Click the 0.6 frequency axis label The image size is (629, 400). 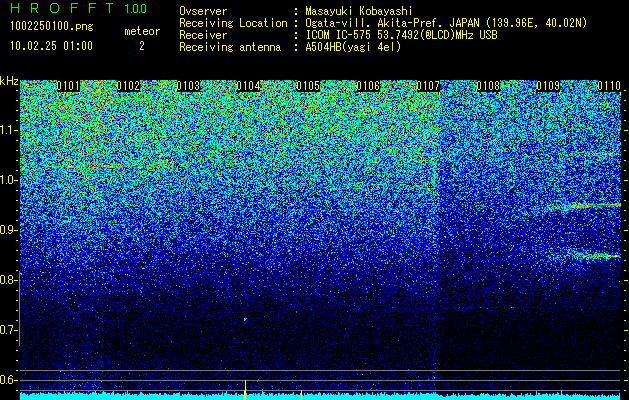(9, 380)
